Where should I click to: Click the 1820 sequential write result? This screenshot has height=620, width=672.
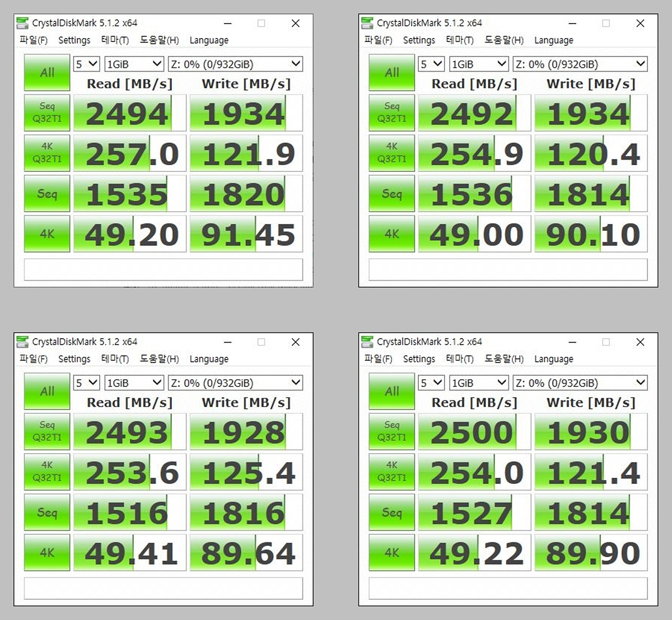pyautogui.click(x=246, y=194)
